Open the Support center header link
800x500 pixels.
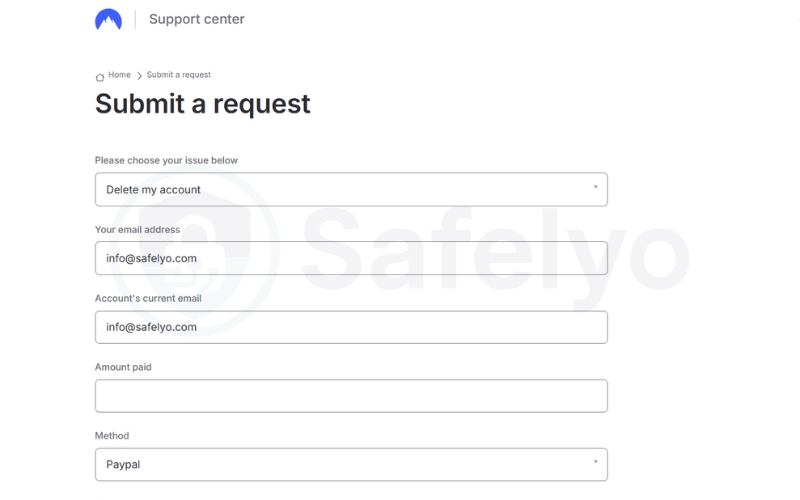click(196, 19)
